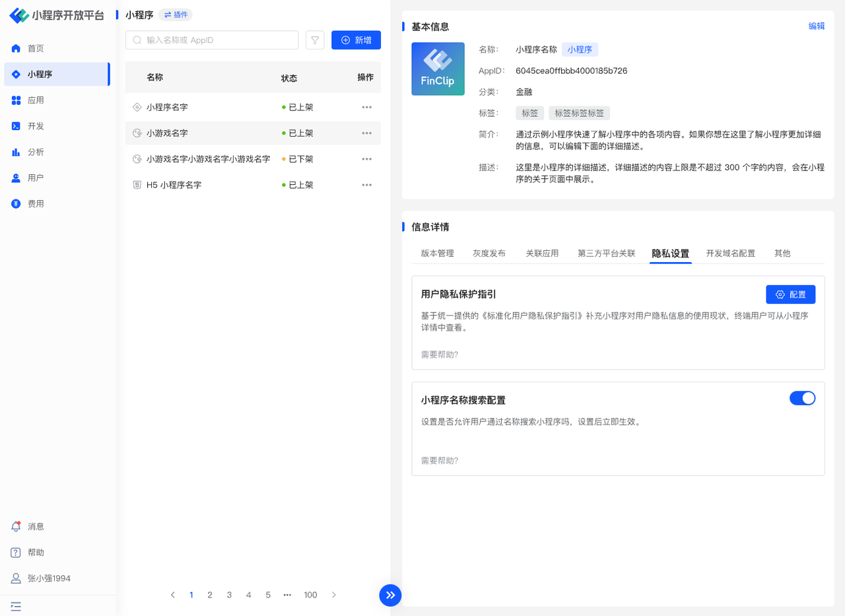
Task: Toggle 小程序名称搜索配置 switch off
Action: coord(802,398)
